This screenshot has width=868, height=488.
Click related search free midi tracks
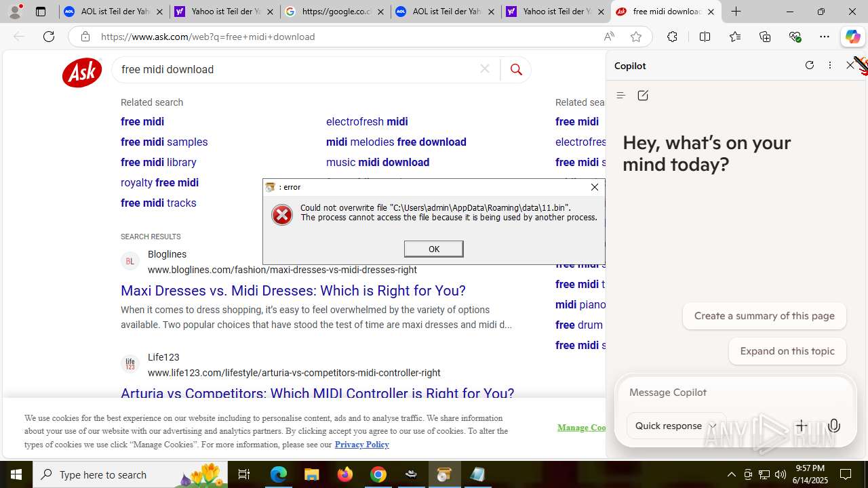(x=159, y=203)
